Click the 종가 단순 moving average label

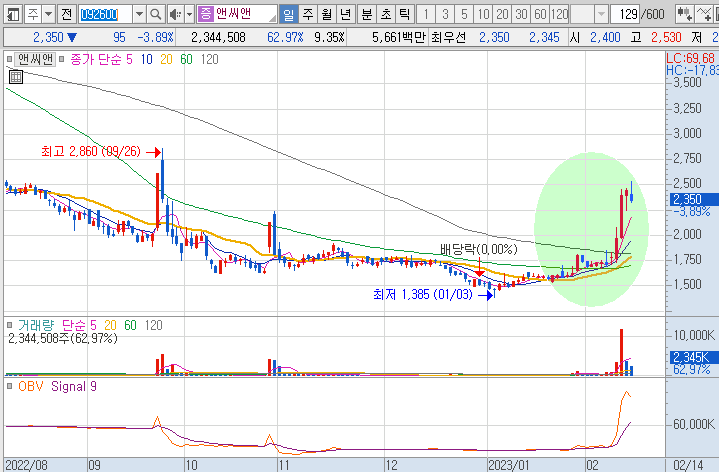pos(95,59)
